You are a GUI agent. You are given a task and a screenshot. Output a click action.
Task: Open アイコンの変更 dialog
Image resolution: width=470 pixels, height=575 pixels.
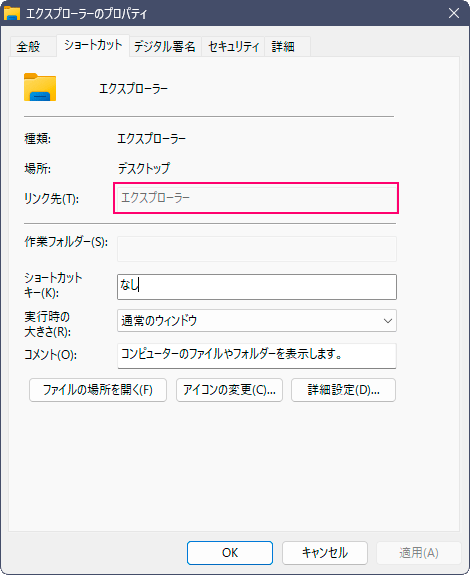point(229,390)
